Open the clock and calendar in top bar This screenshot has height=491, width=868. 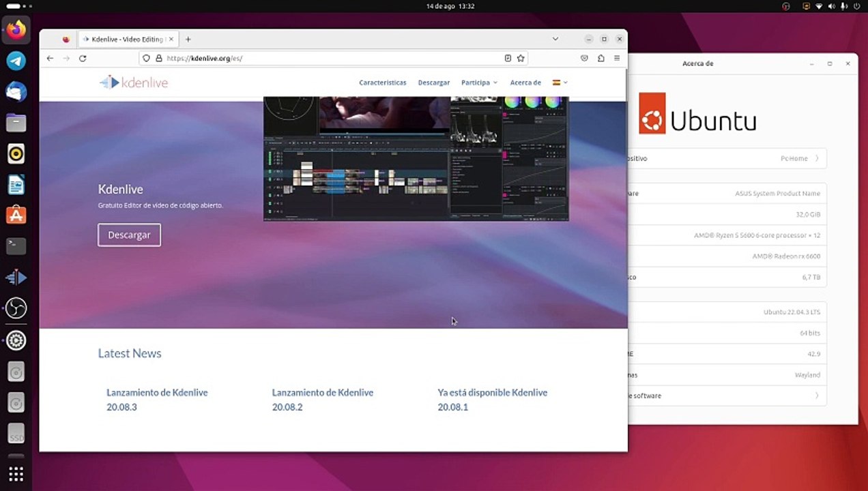click(450, 6)
